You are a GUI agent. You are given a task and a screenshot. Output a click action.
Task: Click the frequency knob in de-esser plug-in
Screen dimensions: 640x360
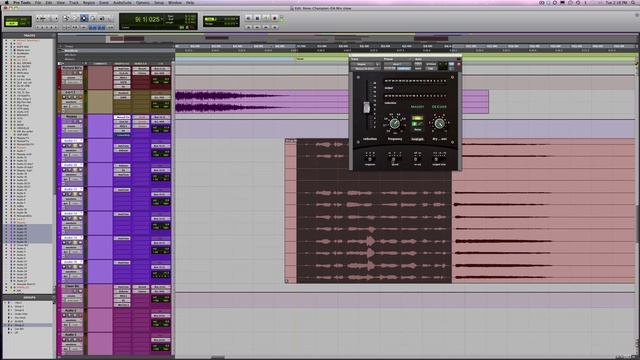[395, 123]
